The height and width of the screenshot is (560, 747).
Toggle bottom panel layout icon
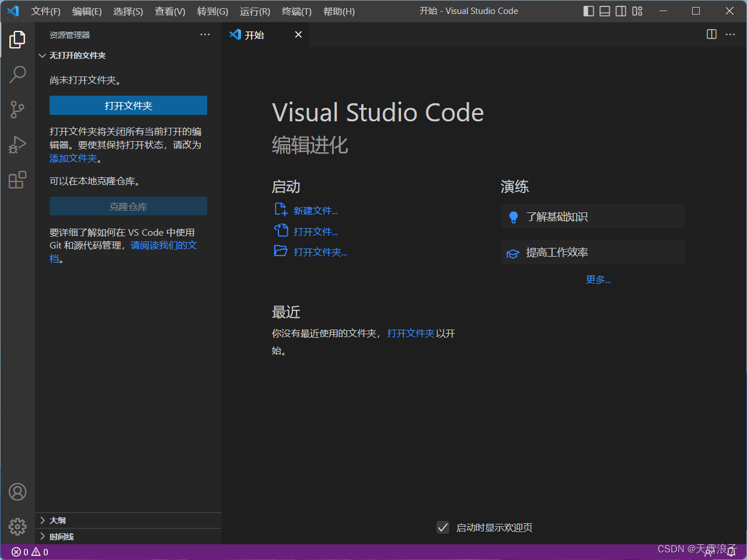pyautogui.click(x=605, y=11)
